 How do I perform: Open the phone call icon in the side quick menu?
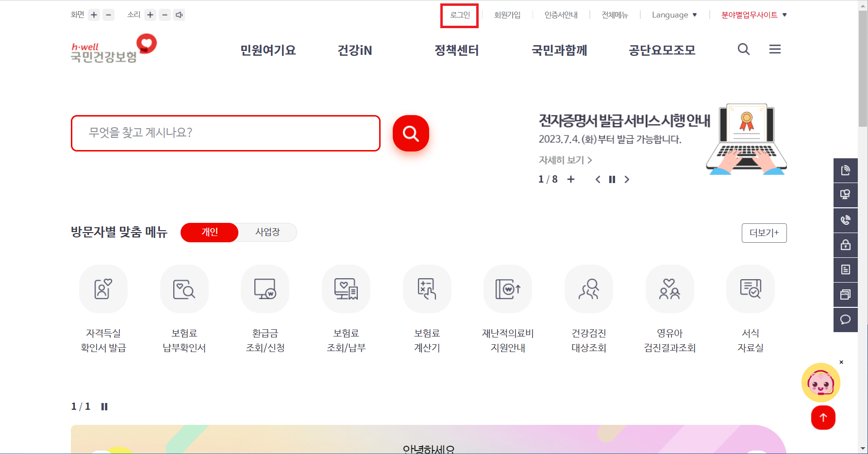click(x=846, y=220)
